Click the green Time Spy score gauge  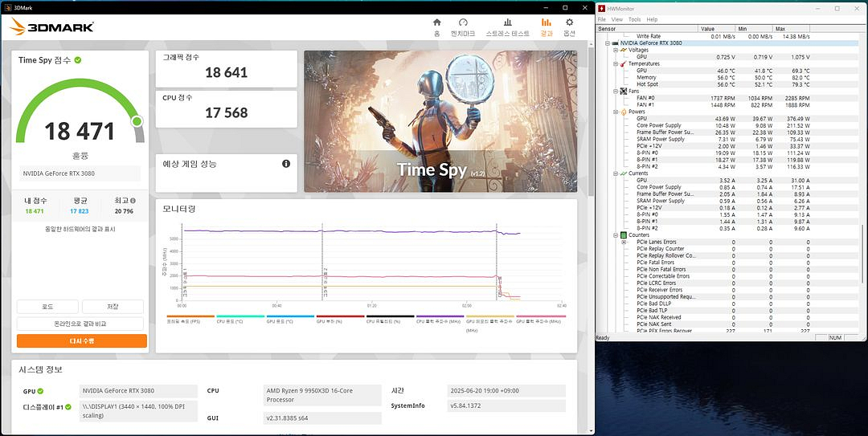click(80, 111)
